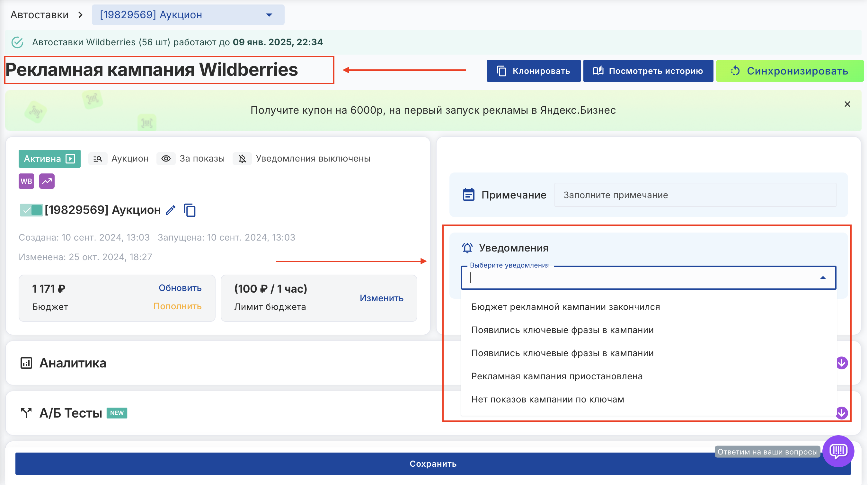Viewport: 868px width, 485px height.
Task: Open the purple chat support bubble
Action: tap(838, 451)
